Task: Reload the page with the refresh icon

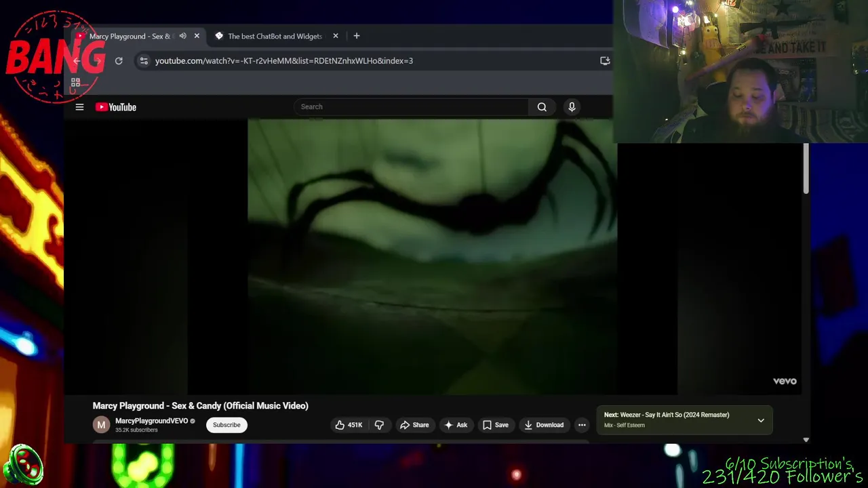Action: [119, 61]
